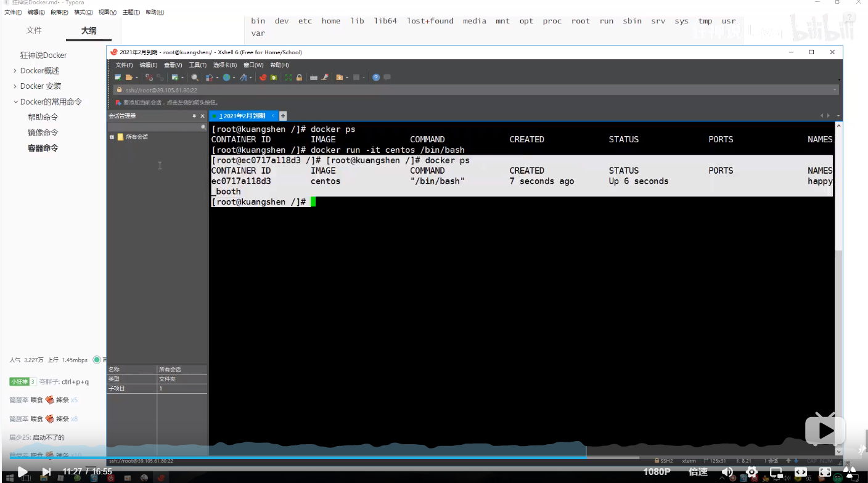Click the reconnect icon in Xshell toolbar

[x=160, y=78]
